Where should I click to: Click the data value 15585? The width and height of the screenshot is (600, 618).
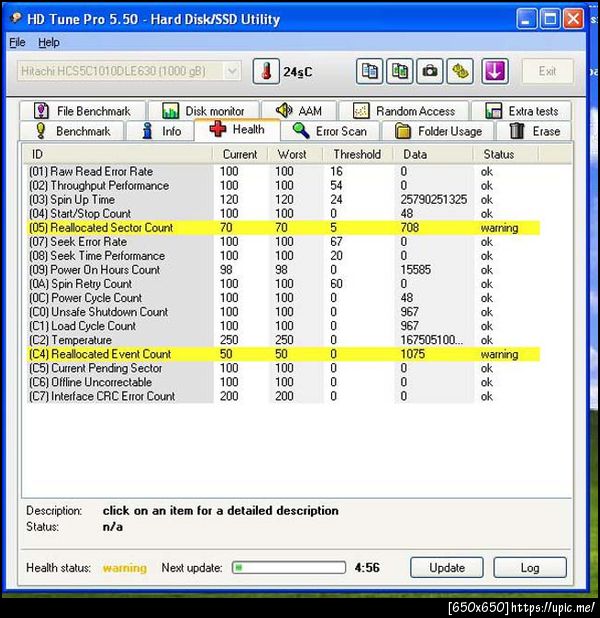point(416,270)
